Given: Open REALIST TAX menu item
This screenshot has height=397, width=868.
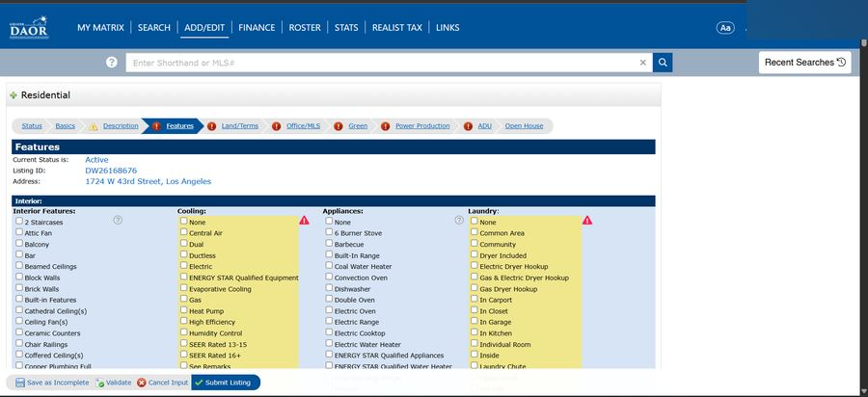Looking at the screenshot, I should coord(397,28).
